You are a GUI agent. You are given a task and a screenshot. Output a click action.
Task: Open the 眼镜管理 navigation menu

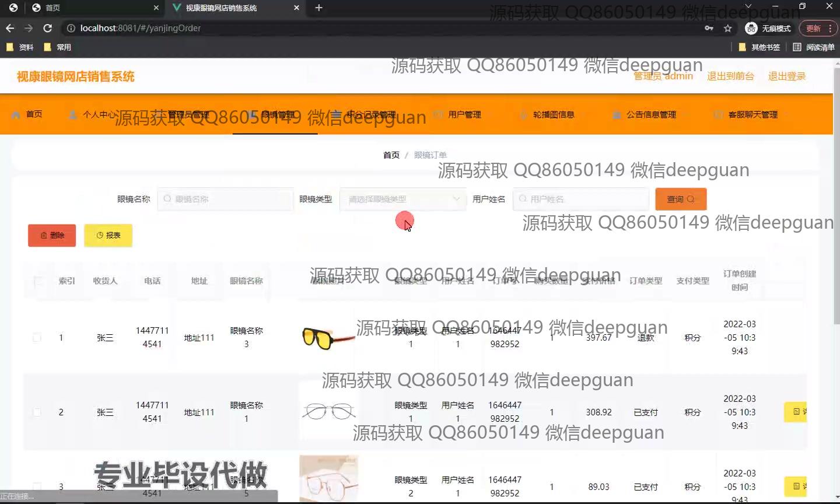[275, 115]
